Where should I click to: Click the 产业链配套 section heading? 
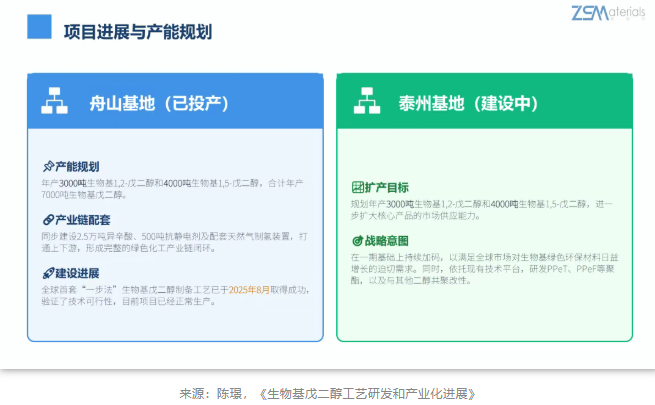pyautogui.click(x=83, y=220)
